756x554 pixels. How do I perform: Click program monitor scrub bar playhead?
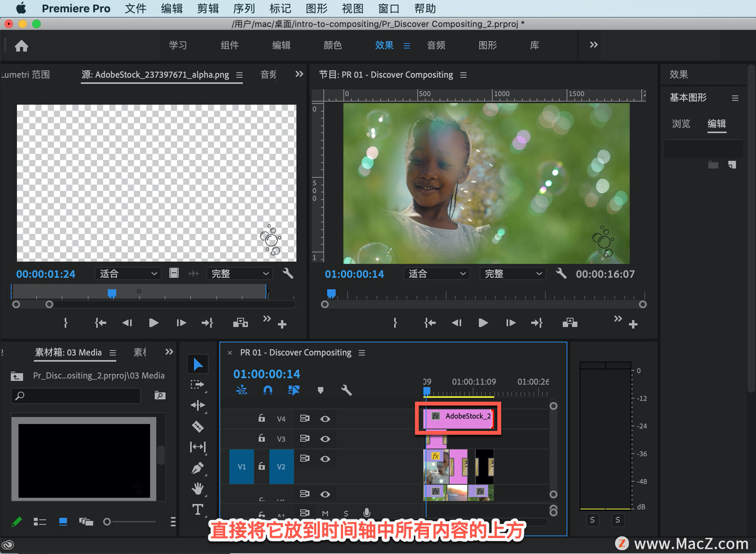[x=331, y=294]
